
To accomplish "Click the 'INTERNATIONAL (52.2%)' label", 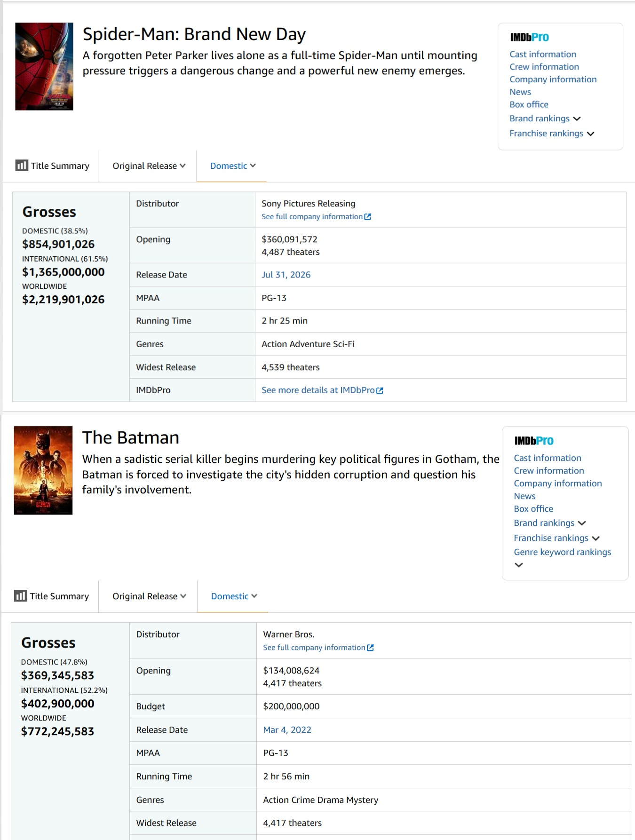I will click(x=64, y=690).
